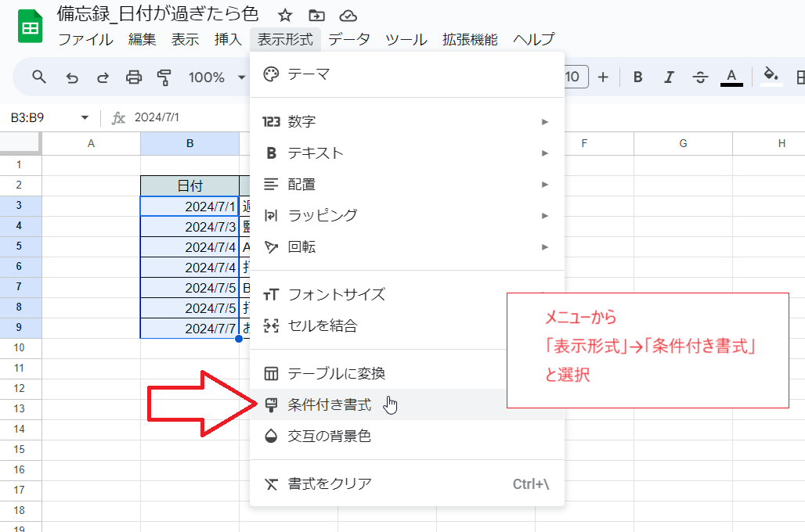Select row 1 header
The width and height of the screenshot is (805, 532).
click(19, 165)
